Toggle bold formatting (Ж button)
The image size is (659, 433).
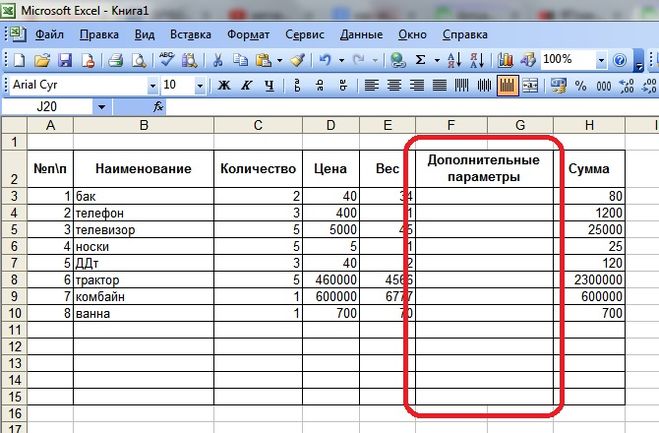[224, 85]
